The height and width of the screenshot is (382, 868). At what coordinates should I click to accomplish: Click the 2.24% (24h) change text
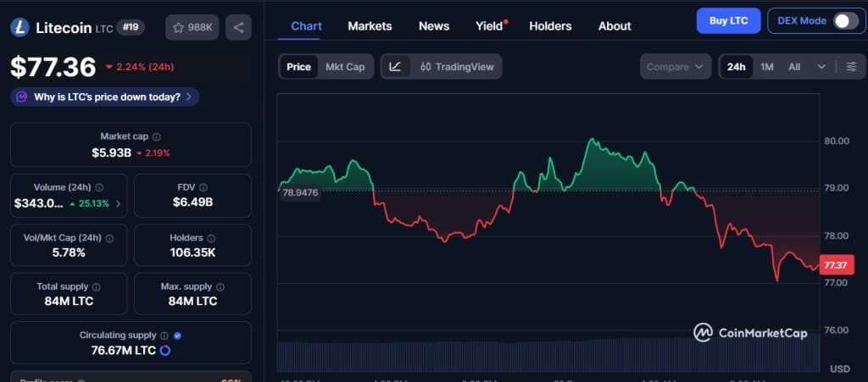pyautogui.click(x=140, y=67)
